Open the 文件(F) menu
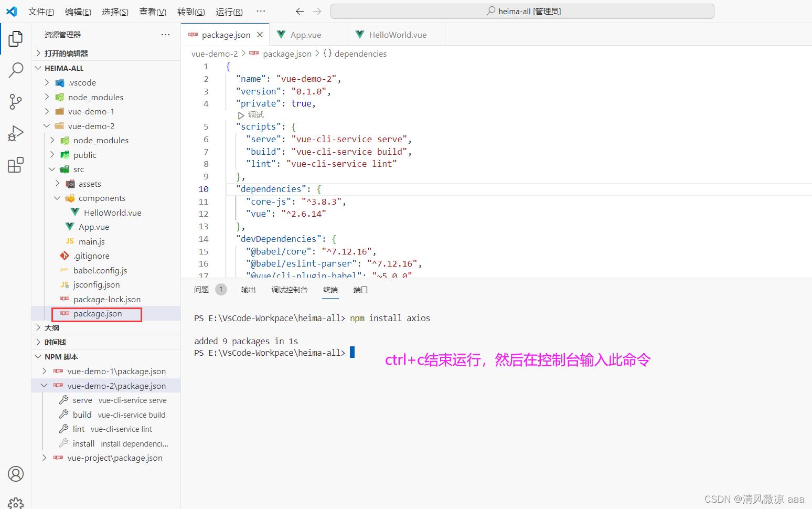Screen dimensions: 812x509 coord(41,12)
